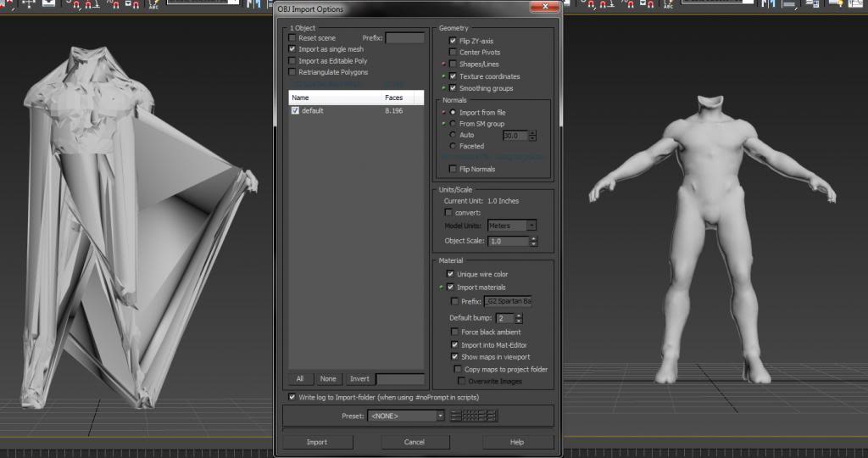Disable Import materials checkbox
Screen dimensions: 868x458
click(x=451, y=287)
